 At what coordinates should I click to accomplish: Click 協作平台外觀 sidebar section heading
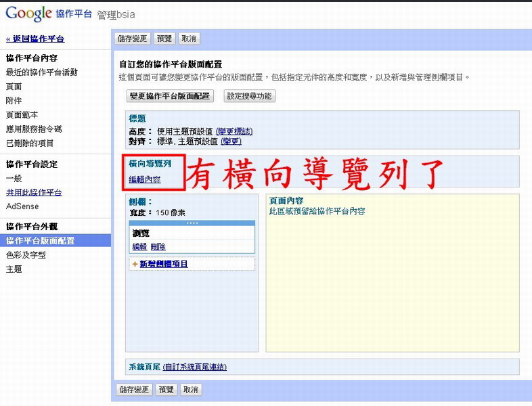pos(32,226)
